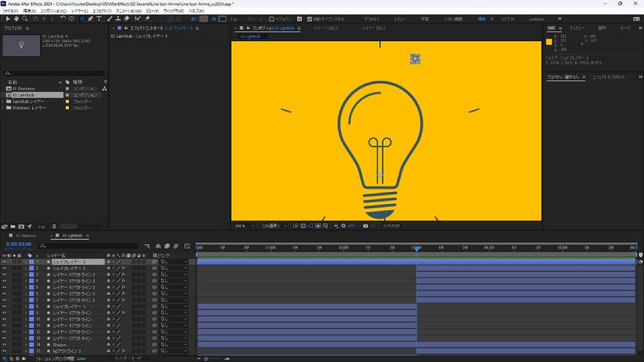Open parent link dropdown for シェイプレイヤー 3
The height and width of the screenshot is (362, 644).
pyautogui.click(x=173, y=262)
